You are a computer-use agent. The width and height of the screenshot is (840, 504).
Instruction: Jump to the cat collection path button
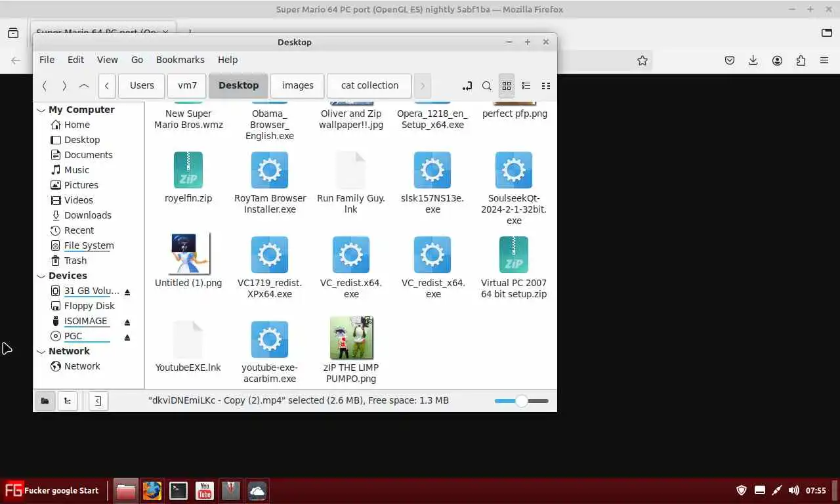point(369,86)
